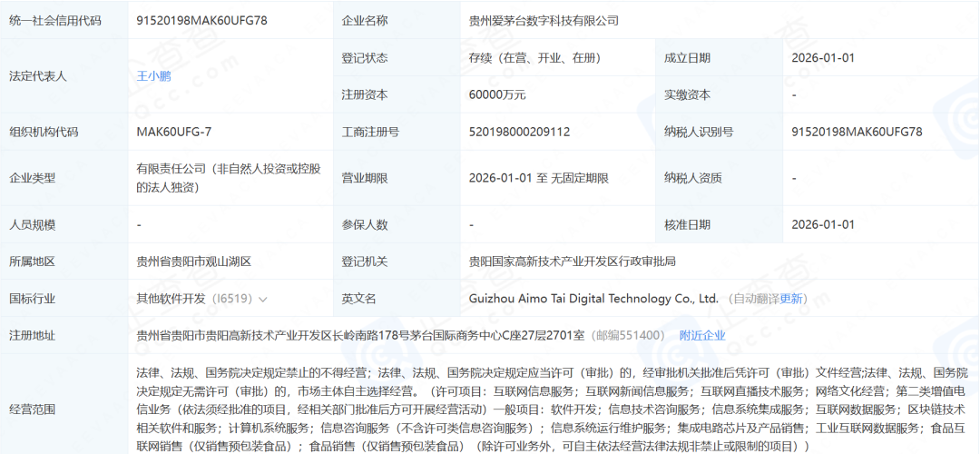The image size is (980, 454).
Task: Select company name 贵州爱茅台数字科技有限公司
Action: click(544, 21)
